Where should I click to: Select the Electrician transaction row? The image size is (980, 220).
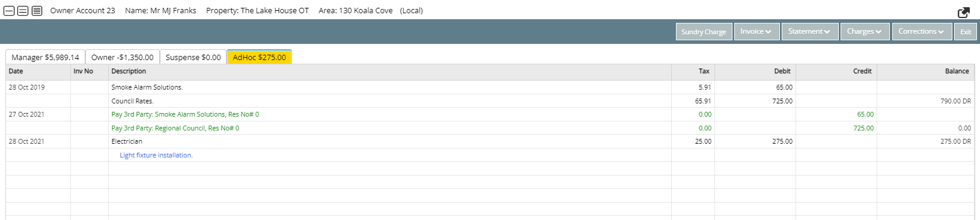(490, 141)
